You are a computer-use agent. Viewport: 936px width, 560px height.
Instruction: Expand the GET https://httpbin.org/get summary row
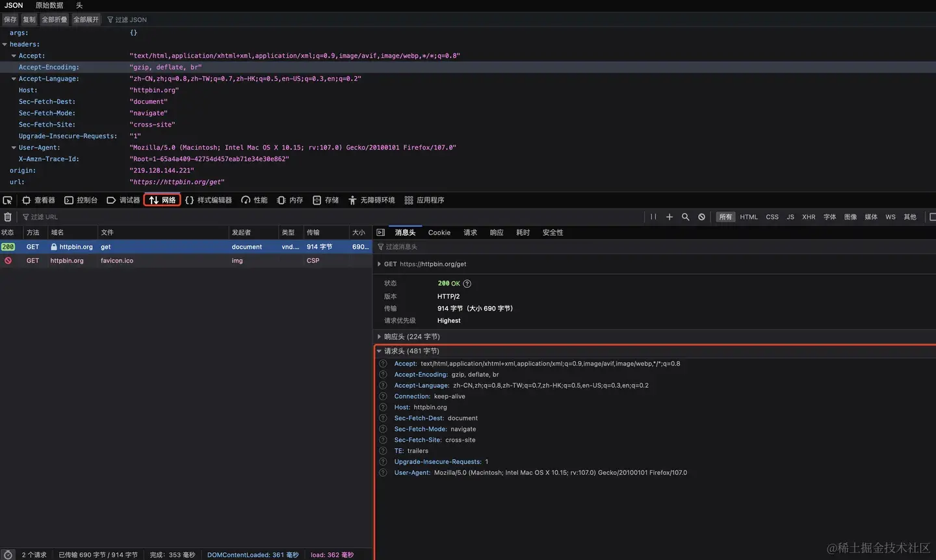[x=379, y=264]
